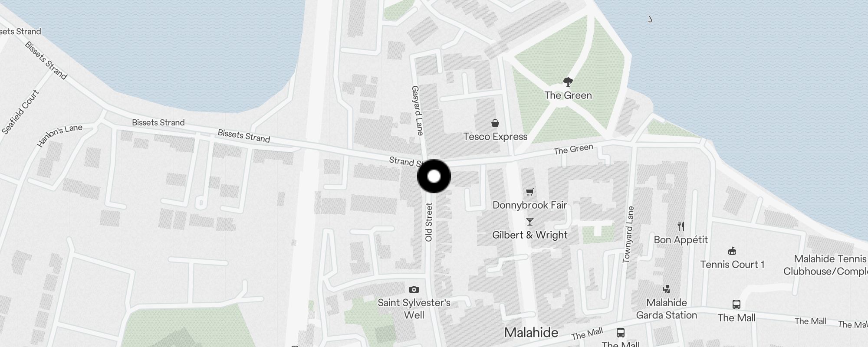This screenshot has height=347, width=868.
Task: Click the Gasyard Lane street label
Action: (x=417, y=111)
